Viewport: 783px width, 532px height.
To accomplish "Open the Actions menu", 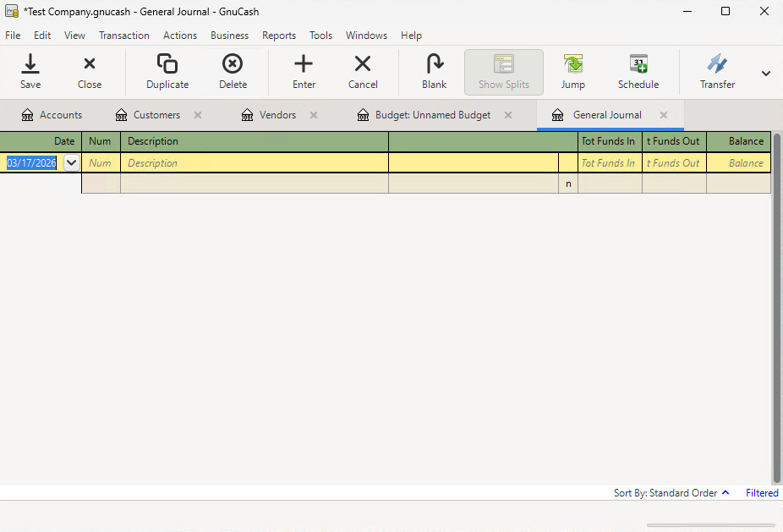I will coord(180,36).
